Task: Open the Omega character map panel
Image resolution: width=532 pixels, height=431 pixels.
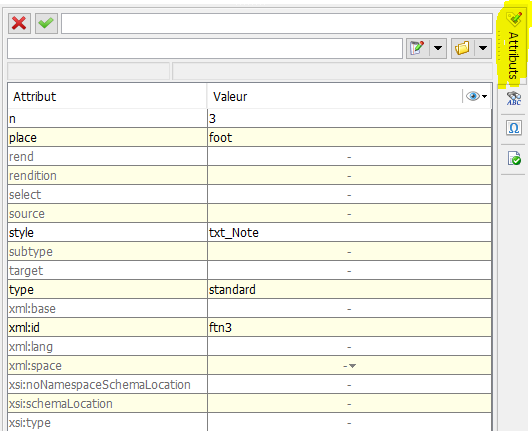Action: pyautogui.click(x=514, y=128)
